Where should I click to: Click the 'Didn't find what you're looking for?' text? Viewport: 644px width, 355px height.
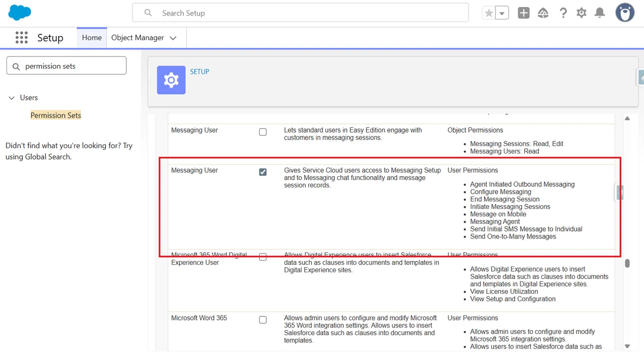(x=63, y=146)
